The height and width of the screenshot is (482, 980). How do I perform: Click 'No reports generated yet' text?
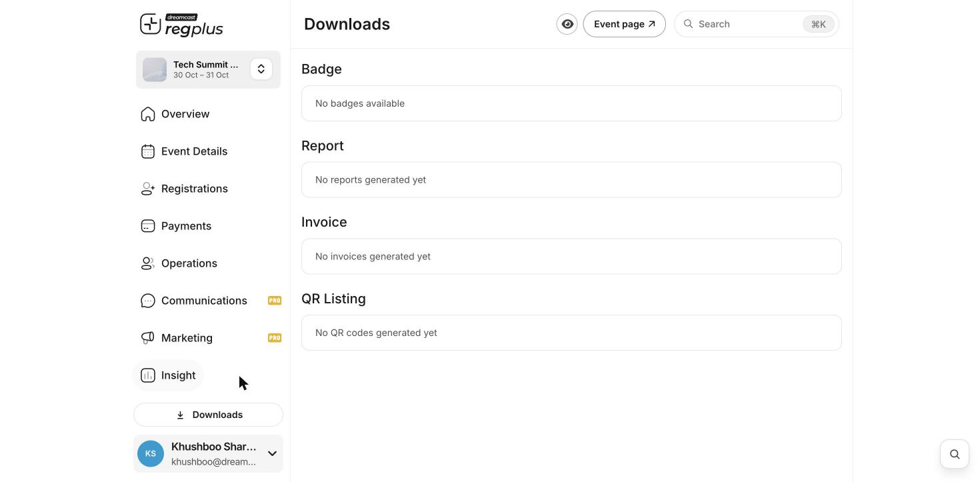(x=371, y=180)
